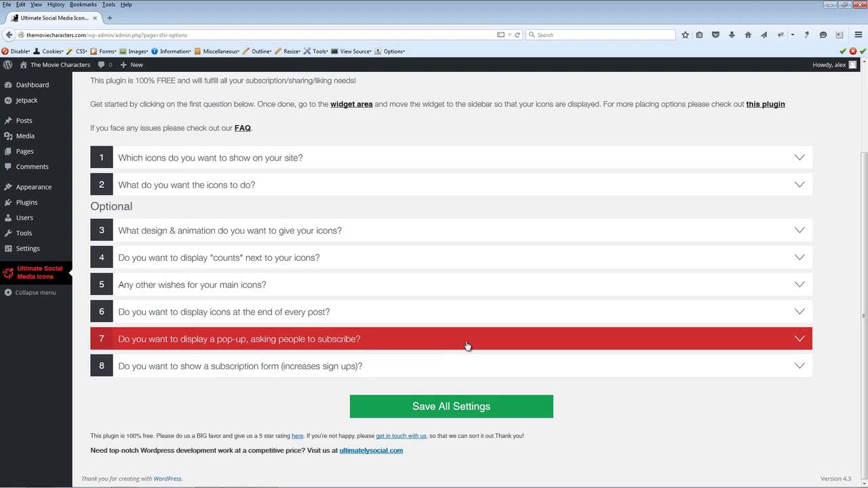The image size is (868, 488).
Task: Follow the 'this plugin' link
Action: [x=766, y=104]
